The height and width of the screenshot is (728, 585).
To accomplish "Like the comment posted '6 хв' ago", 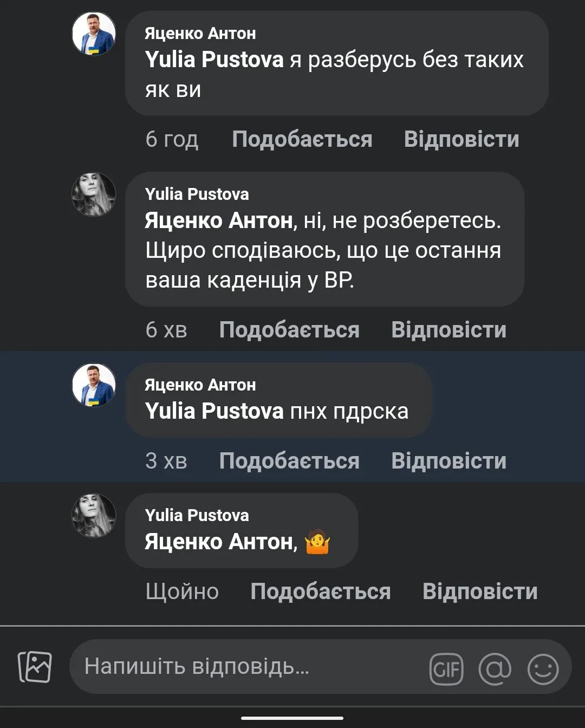I will tap(289, 330).
